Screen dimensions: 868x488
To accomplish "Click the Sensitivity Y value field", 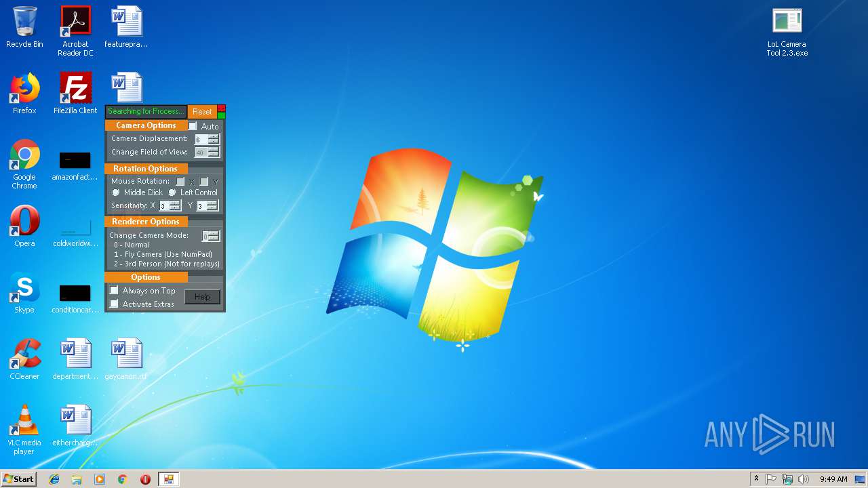I will click(x=201, y=205).
